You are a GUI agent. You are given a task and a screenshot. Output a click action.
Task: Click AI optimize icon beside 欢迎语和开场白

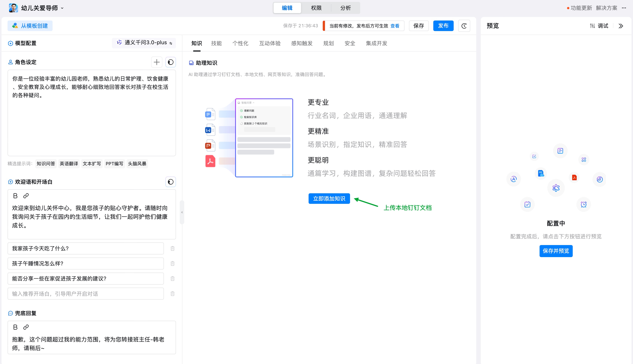click(171, 182)
